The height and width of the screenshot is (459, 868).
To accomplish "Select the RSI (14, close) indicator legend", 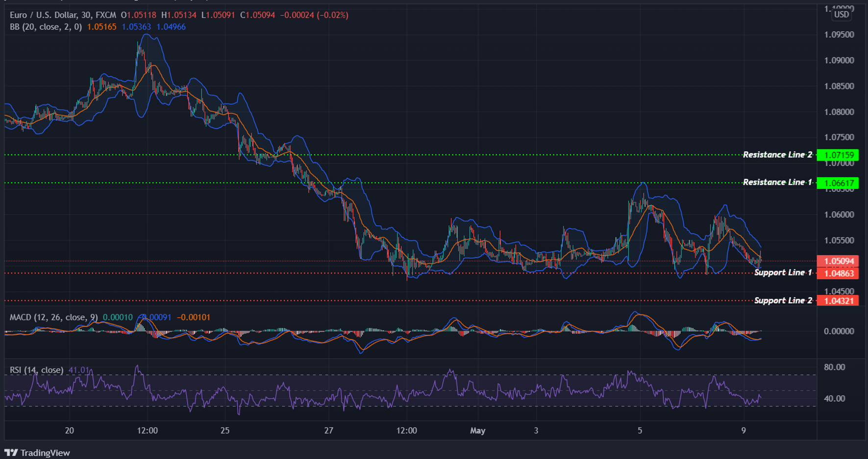I will point(36,370).
